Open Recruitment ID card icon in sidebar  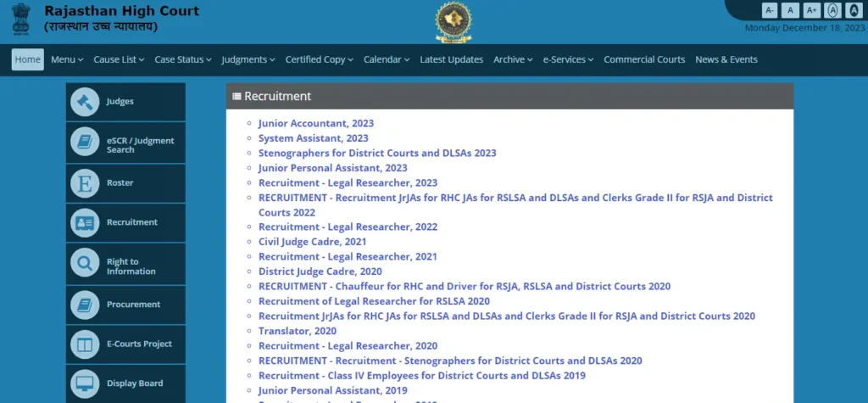coord(85,223)
